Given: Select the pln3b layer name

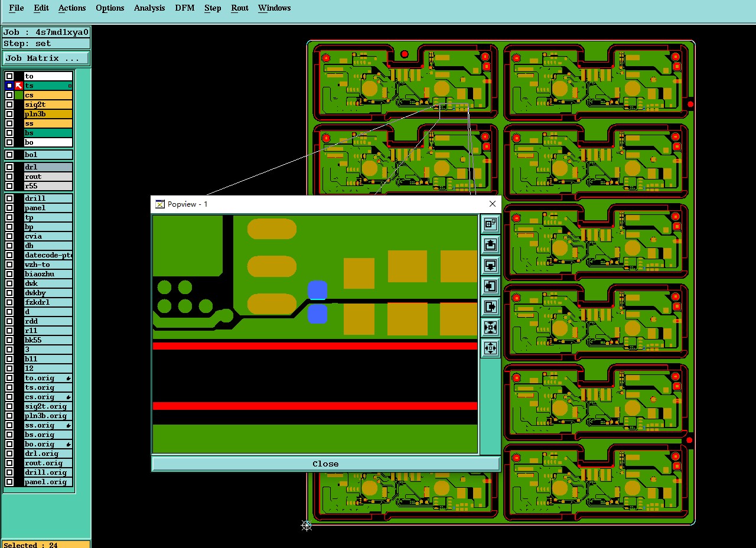Looking at the screenshot, I should coord(48,114).
